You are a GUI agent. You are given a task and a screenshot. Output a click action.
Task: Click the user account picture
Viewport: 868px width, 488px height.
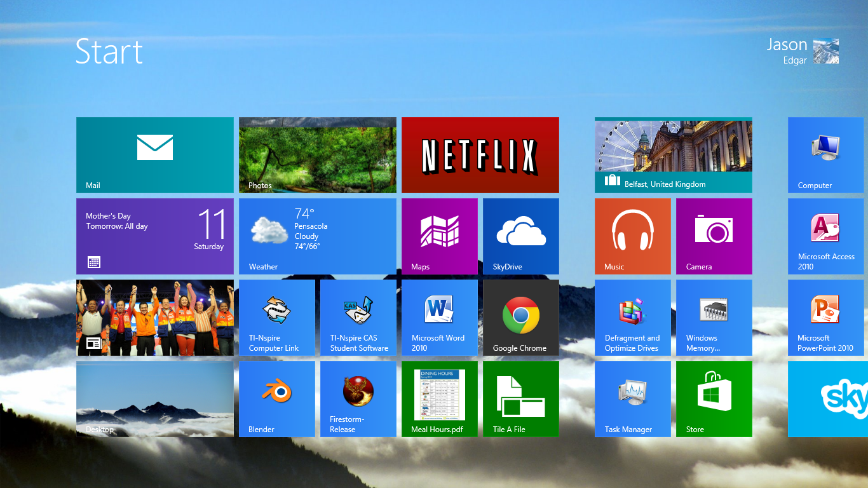click(x=826, y=51)
